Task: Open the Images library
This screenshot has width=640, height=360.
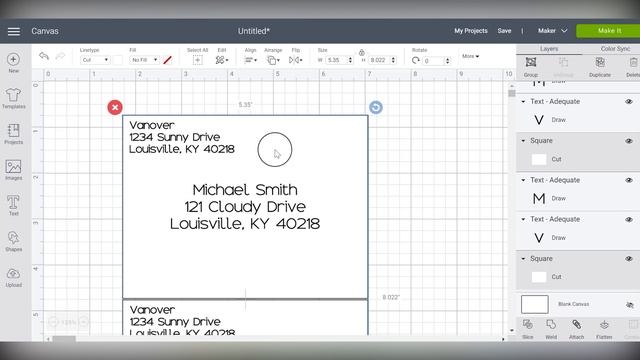Action: tap(13, 167)
